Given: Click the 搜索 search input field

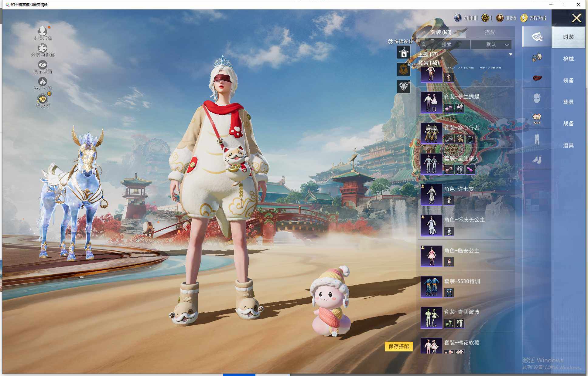Looking at the screenshot, I should [446, 45].
